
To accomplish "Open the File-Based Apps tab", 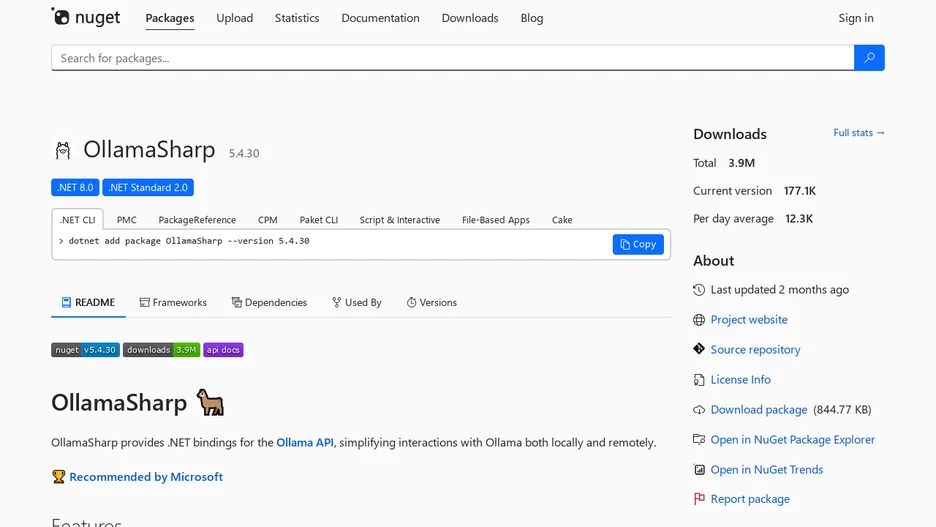I will (495, 220).
